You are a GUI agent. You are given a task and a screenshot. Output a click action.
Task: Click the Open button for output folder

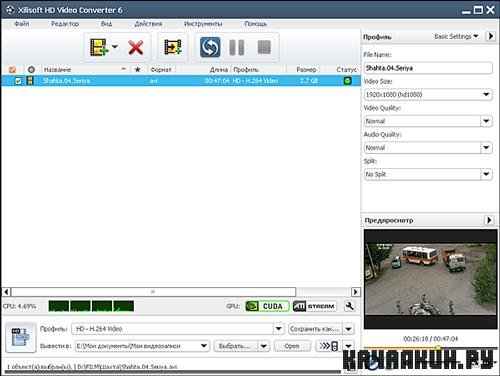tap(292, 346)
